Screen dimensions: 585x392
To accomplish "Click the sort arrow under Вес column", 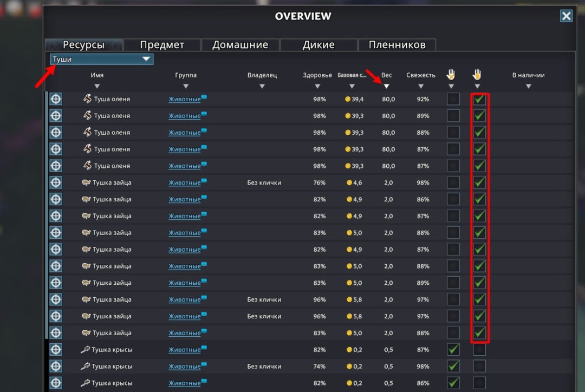I will coord(387,86).
